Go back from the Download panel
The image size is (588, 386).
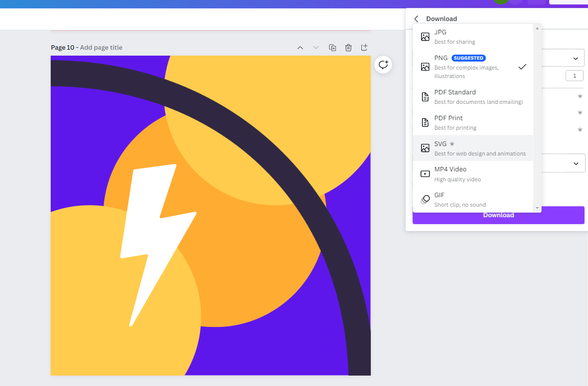point(416,19)
